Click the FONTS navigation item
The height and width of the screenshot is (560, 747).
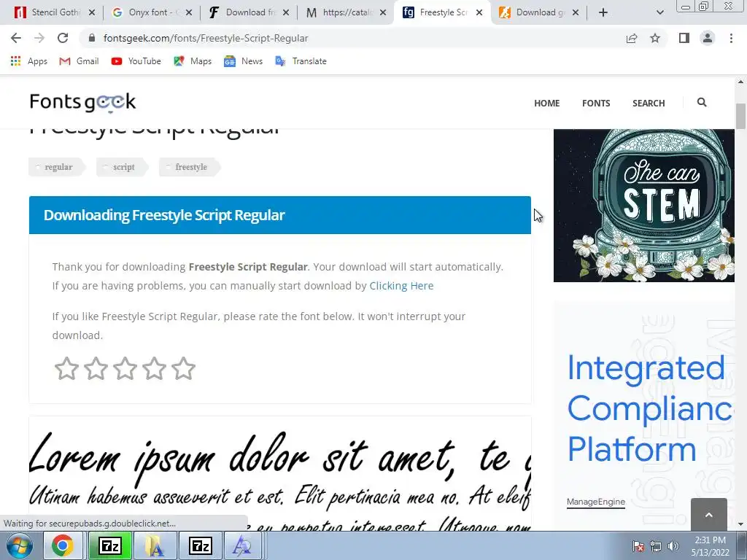pos(596,103)
